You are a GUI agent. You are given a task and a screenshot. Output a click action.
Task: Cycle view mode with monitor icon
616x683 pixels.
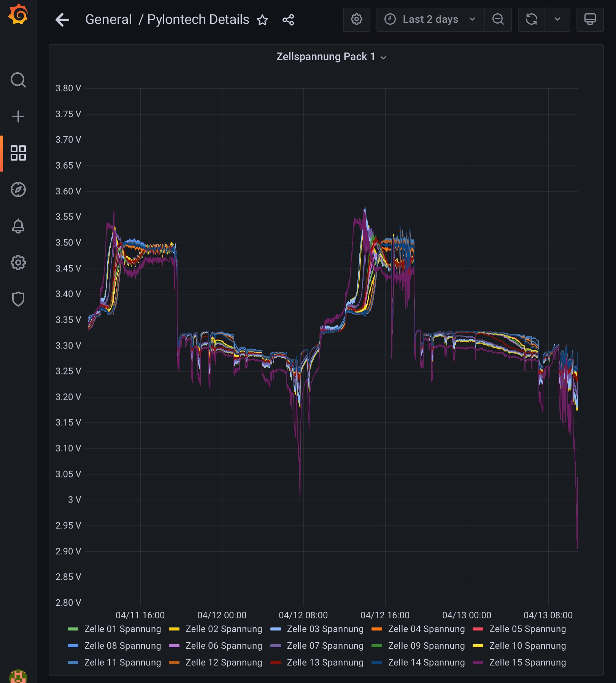[590, 19]
